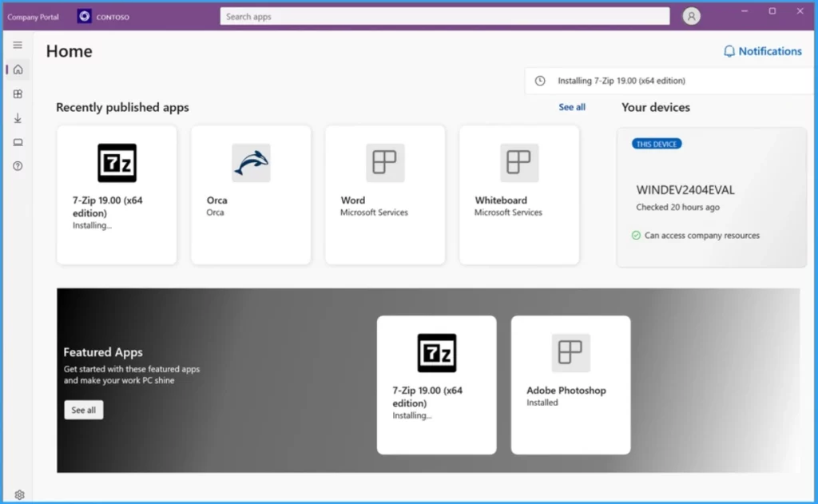Click 'Microsoft Services' under Word
Viewport: 818px width, 504px height.
coord(374,212)
